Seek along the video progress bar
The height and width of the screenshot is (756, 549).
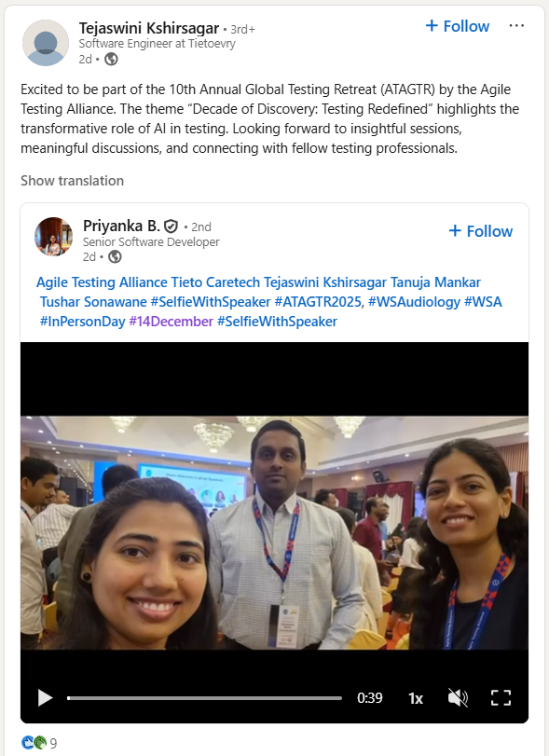204,697
